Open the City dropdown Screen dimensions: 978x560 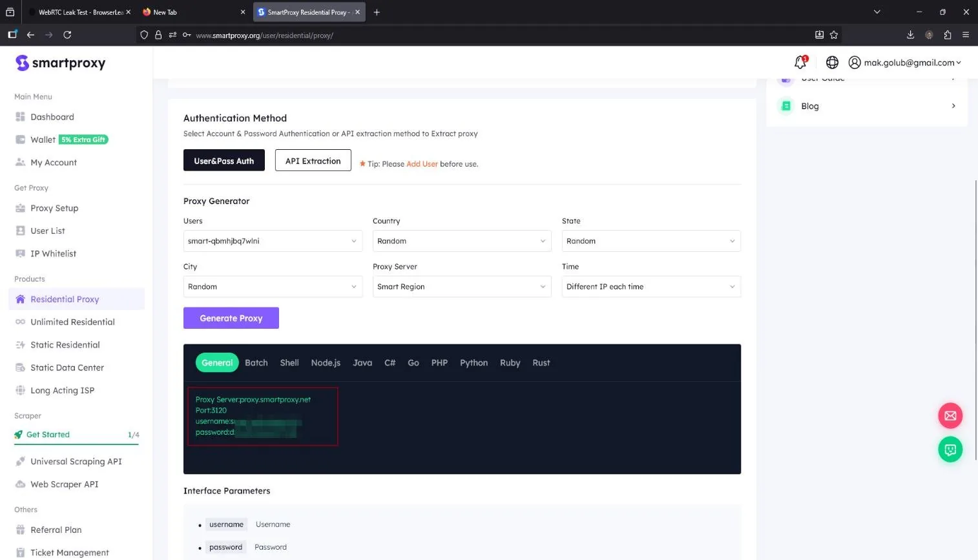click(273, 287)
